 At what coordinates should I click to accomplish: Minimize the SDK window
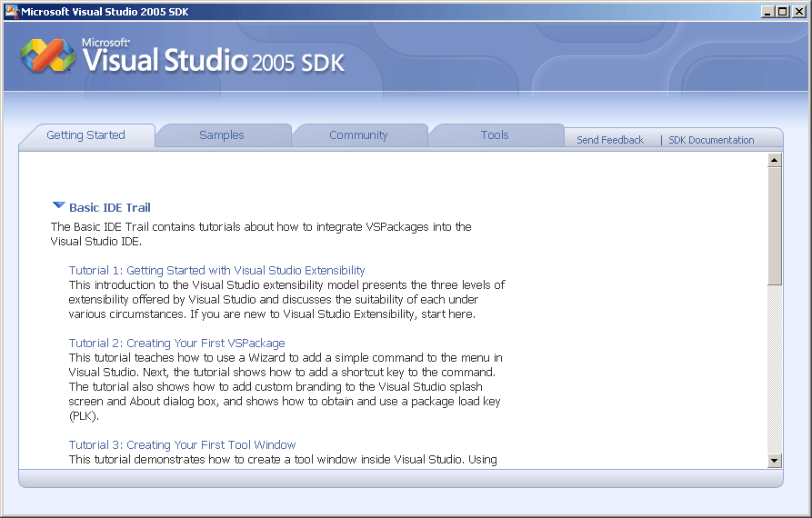[x=768, y=12]
